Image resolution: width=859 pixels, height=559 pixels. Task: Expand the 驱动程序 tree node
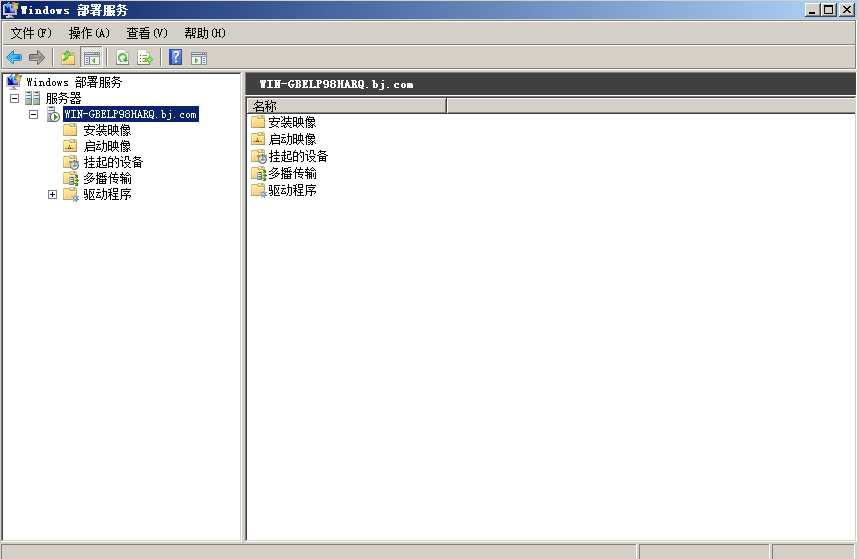tap(53, 195)
